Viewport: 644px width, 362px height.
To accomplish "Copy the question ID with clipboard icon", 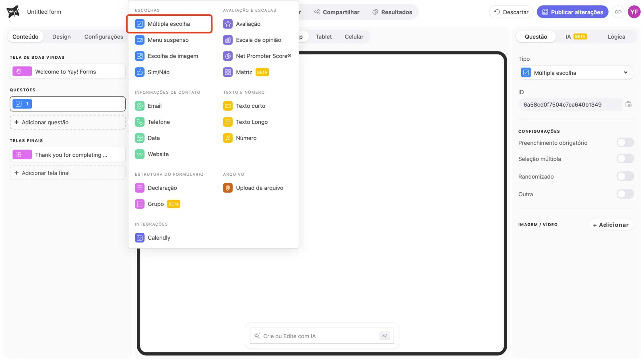I will point(628,105).
